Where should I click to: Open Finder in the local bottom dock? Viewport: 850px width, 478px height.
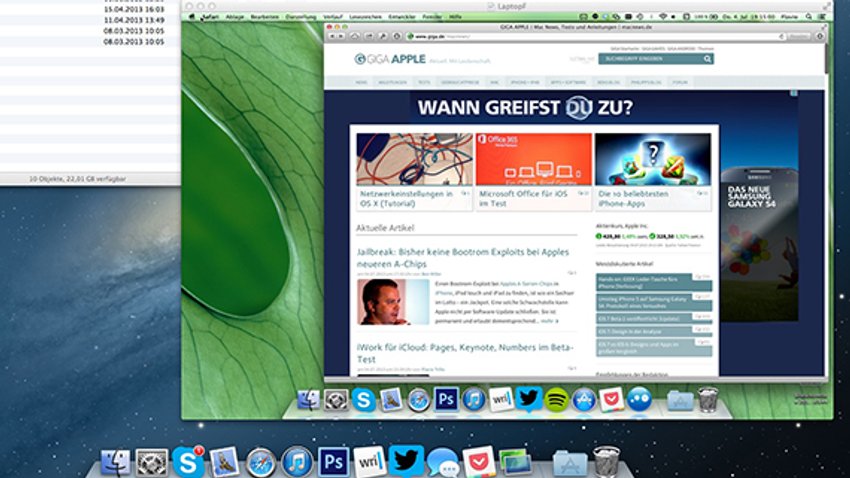click(x=115, y=462)
